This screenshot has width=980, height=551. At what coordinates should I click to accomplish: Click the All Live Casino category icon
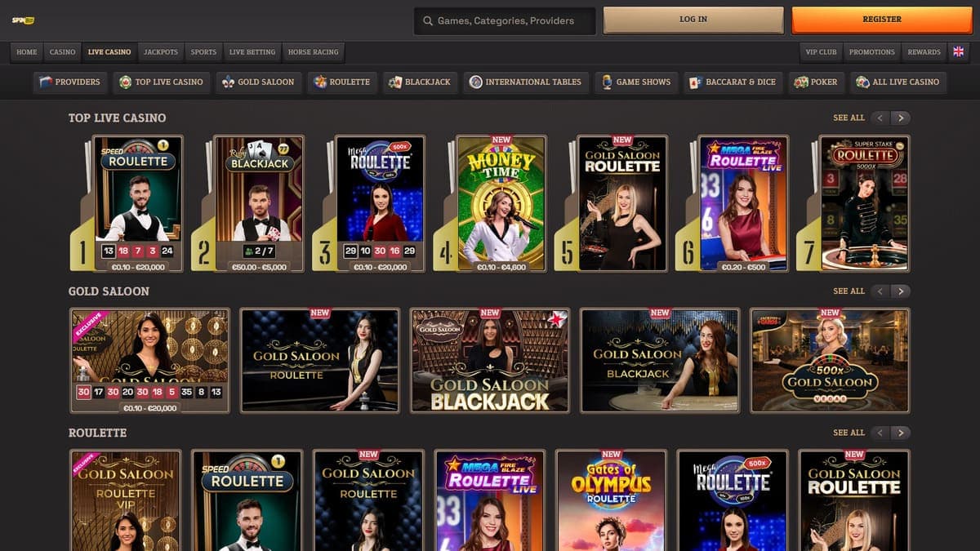pos(862,82)
